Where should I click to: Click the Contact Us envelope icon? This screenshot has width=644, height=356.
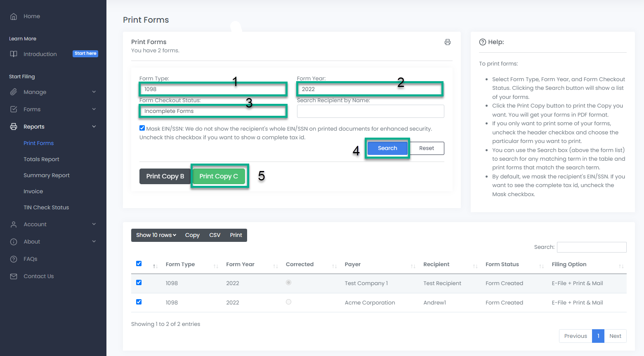pyautogui.click(x=14, y=276)
